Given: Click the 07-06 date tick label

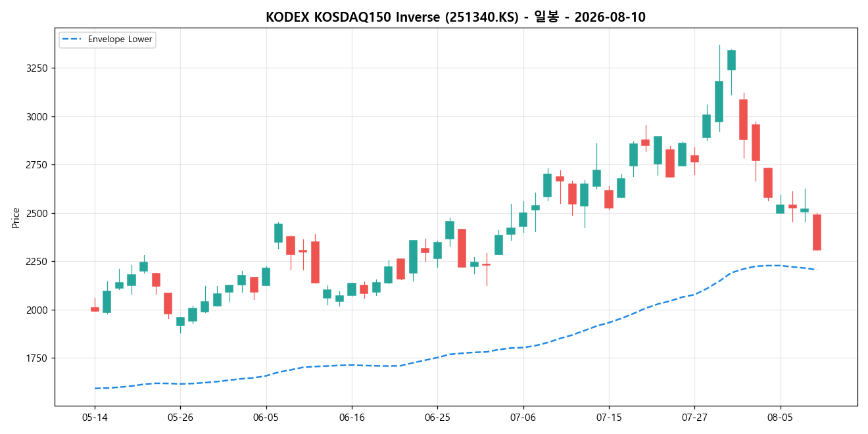Looking at the screenshot, I should [x=523, y=418].
